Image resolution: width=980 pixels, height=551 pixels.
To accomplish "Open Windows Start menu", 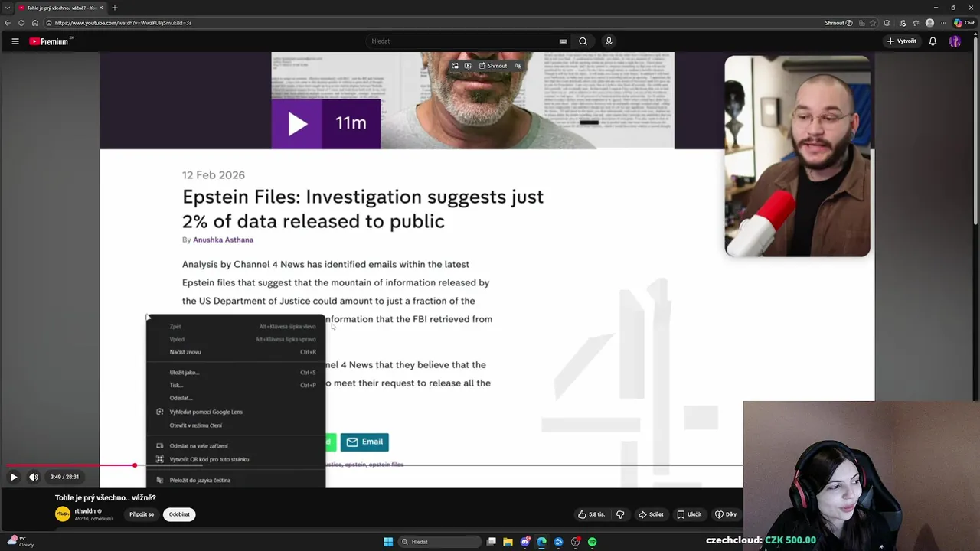I will coord(388,542).
